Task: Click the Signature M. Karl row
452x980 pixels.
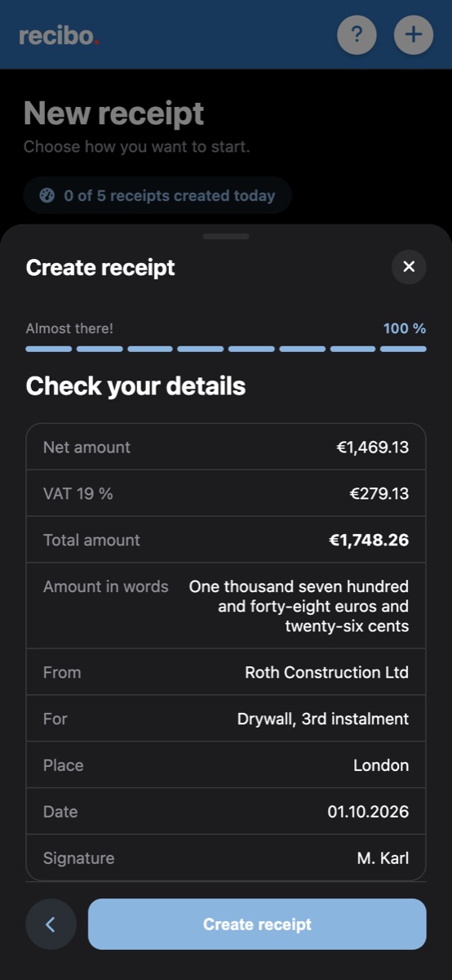Action: pos(226,857)
